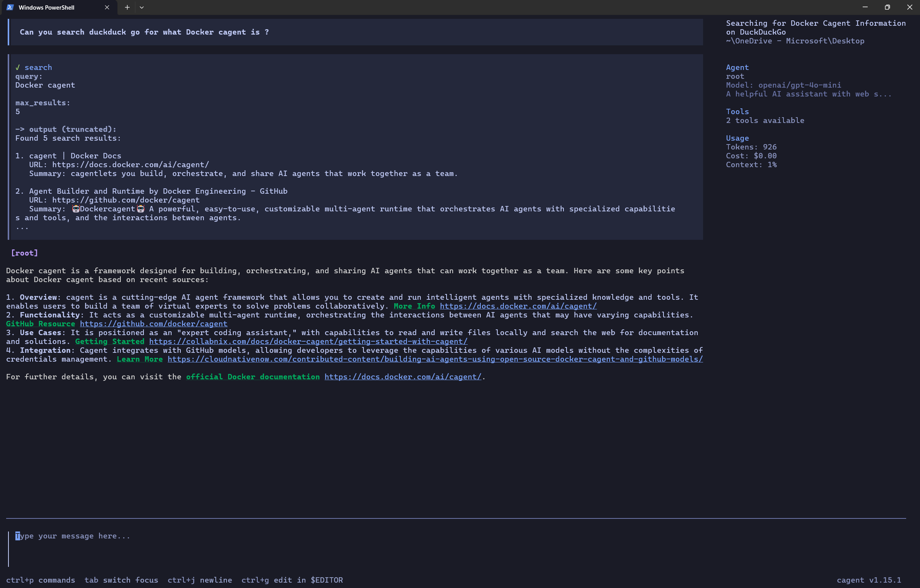
Task: Click the cagent v1.15.1 version label
Action: pos(869,580)
